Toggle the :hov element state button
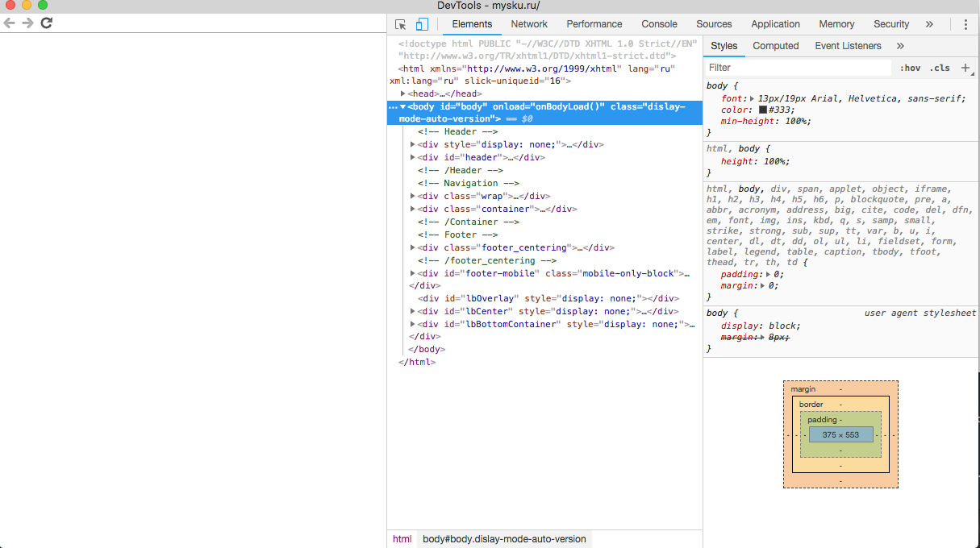Screen dimensions: 980x548 tap(910, 68)
